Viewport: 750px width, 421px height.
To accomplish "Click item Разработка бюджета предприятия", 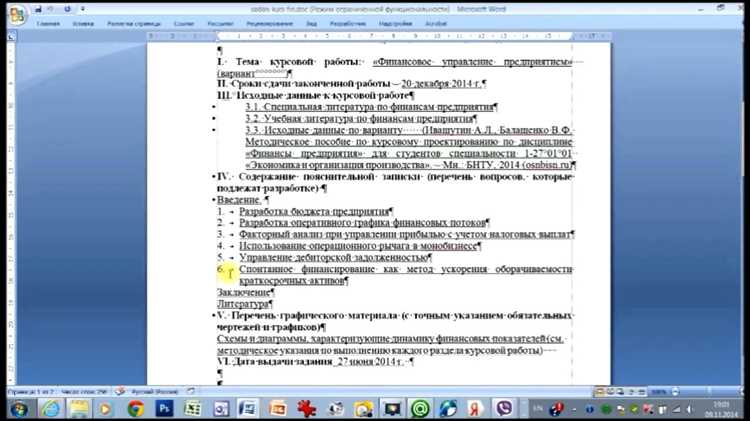I will (x=314, y=211).
